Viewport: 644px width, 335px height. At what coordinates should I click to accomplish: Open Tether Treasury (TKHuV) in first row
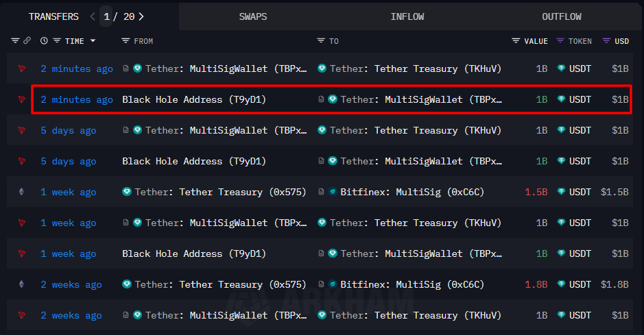point(416,69)
